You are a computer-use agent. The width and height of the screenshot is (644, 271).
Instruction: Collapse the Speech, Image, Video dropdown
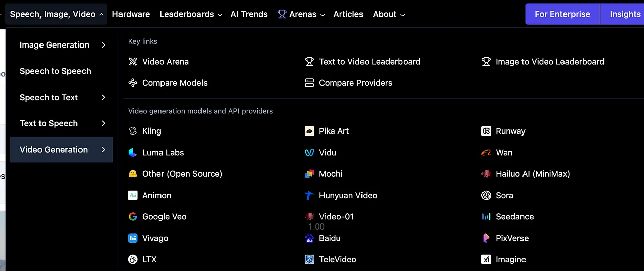57,14
